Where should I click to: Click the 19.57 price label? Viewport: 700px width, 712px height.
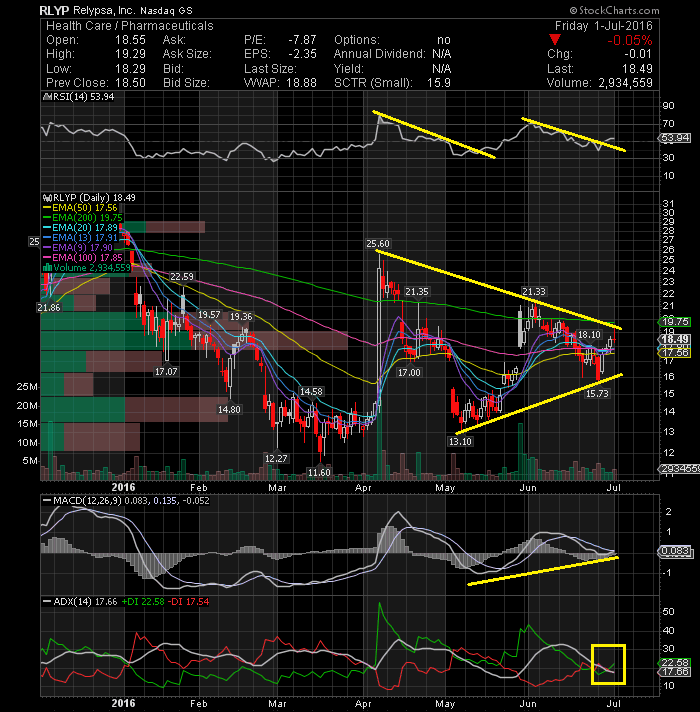click(209, 314)
